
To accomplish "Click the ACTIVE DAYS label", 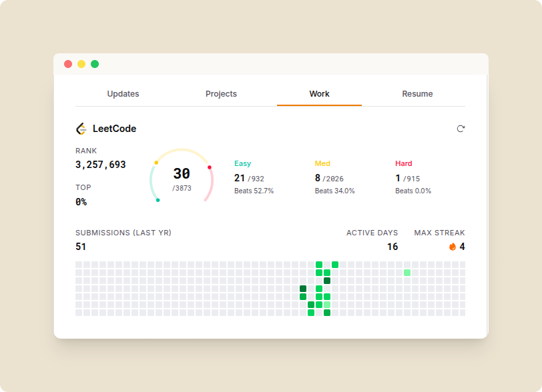I will (372, 233).
